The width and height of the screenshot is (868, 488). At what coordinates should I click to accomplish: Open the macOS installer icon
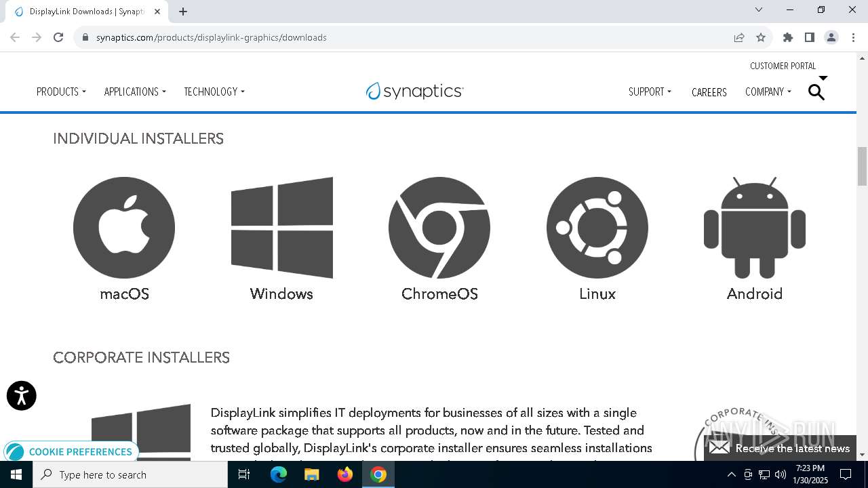(x=124, y=228)
